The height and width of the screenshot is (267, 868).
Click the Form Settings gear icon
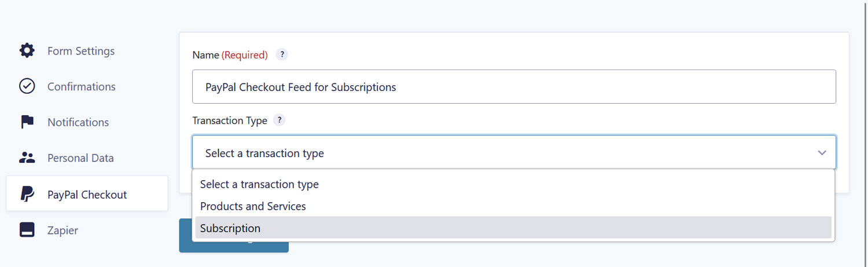click(x=27, y=51)
